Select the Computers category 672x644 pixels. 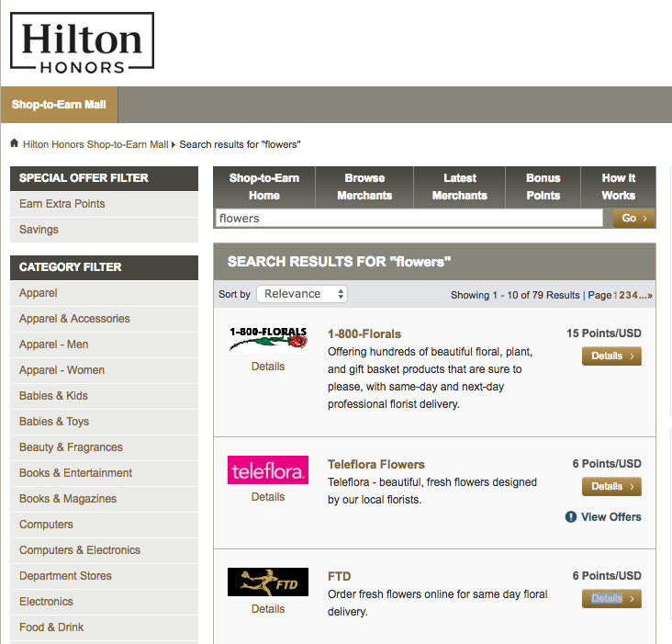[104, 525]
